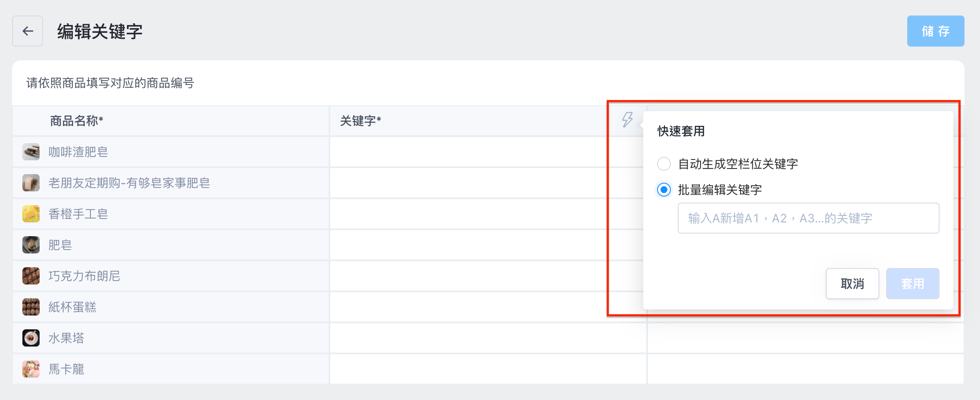Click the 快速套用 popup title
Viewport: 980px width, 400px height.
click(x=681, y=131)
